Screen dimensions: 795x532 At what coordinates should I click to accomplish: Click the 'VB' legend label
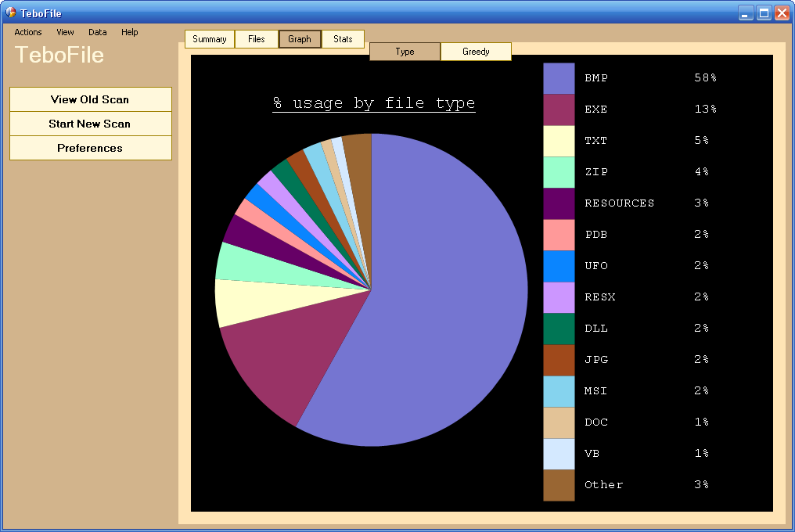[x=592, y=454]
